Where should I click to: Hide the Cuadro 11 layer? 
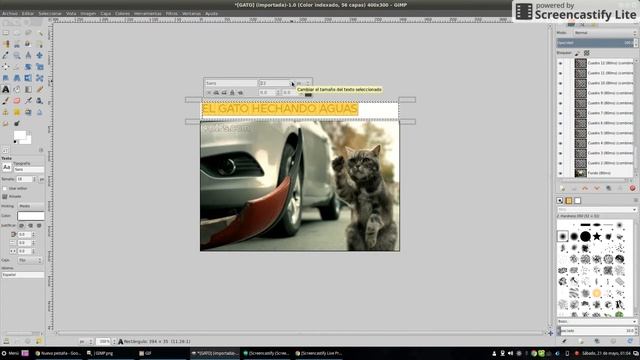[x=560, y=73]
